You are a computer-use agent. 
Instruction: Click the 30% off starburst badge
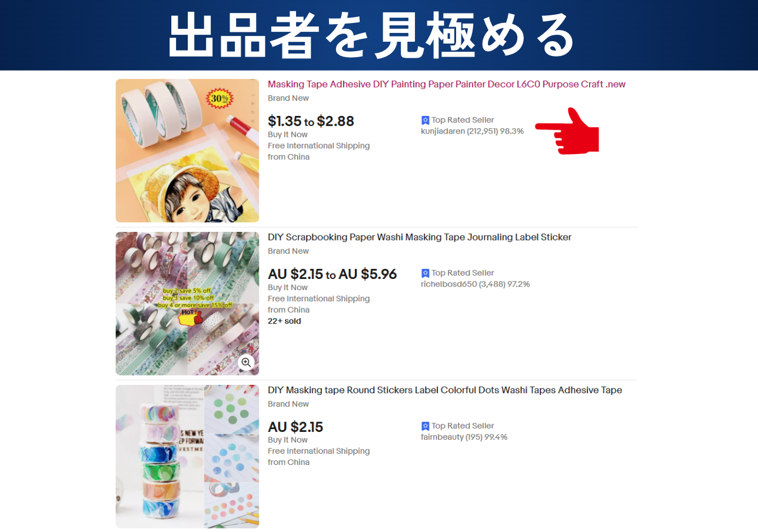coord(220,98)
